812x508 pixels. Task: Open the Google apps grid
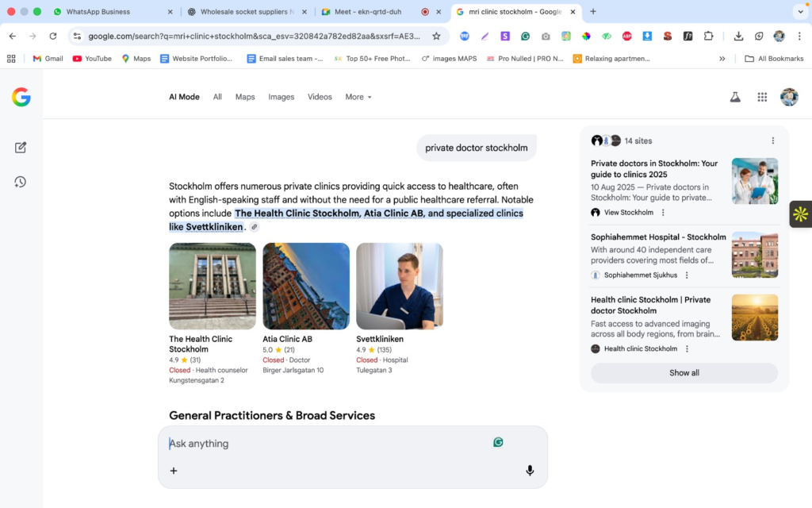click(762, 97)
